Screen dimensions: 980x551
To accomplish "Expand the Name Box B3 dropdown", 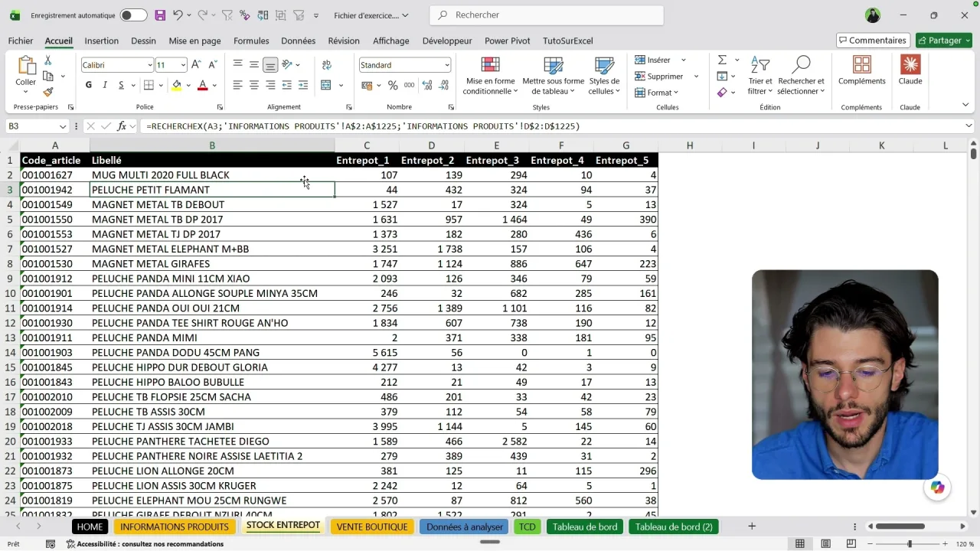I will pos(63,126).
